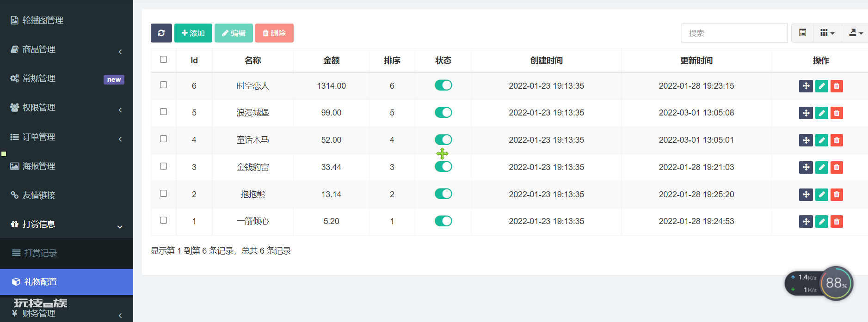868x322 pixels.
Task: Expand the 订单管理 sidebar menu
Action: click(67, 137)
